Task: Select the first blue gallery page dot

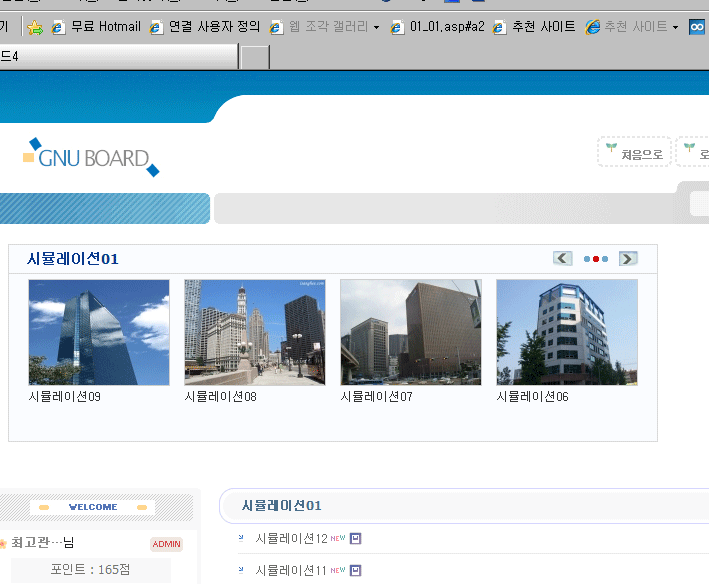Action: (x=587, y=259)
